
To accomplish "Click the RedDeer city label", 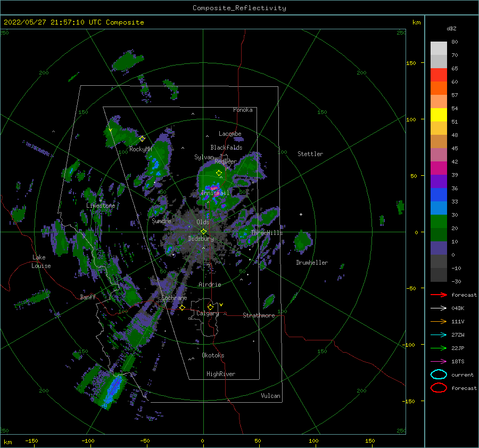I will 226,161.
